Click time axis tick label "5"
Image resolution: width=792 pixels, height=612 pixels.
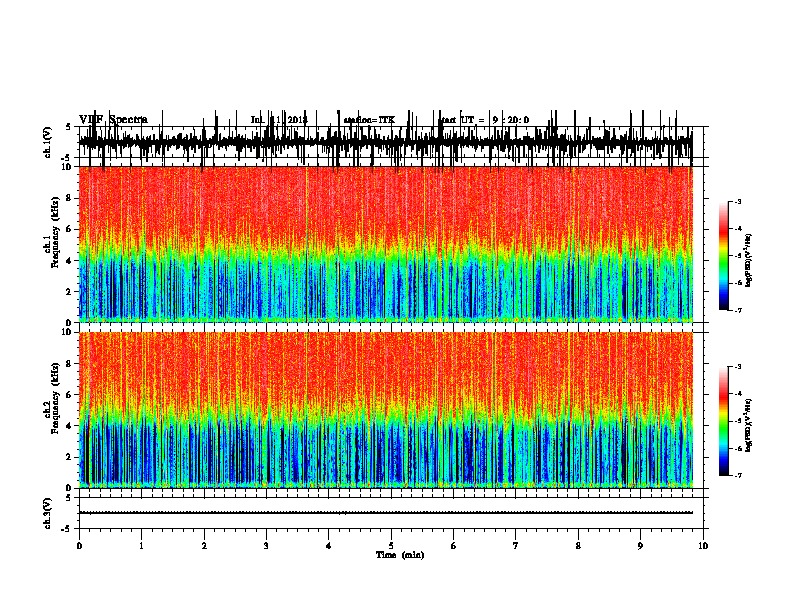(391, 545)
